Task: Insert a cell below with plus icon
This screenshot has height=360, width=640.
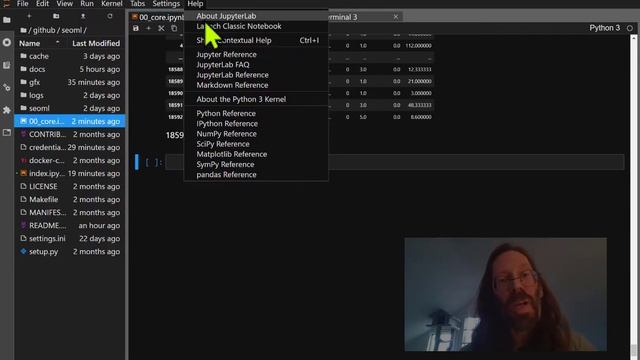Action: coord(149,29)
